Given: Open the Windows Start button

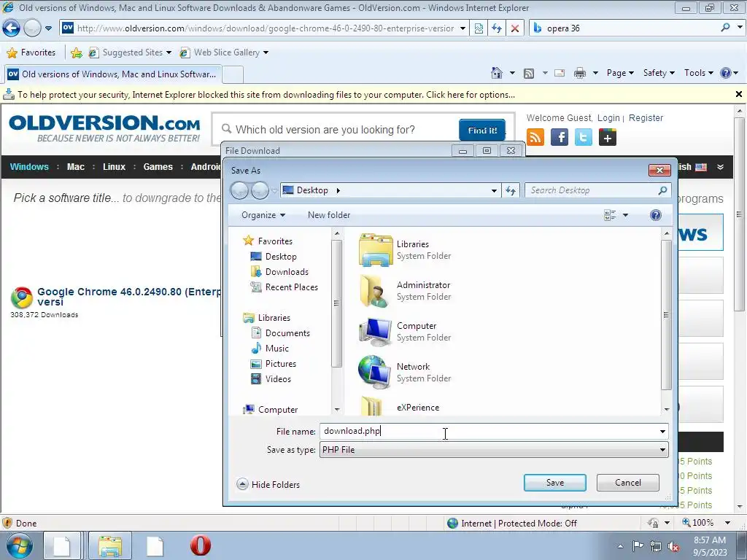Looking at the screenshot, I should (x=20, y=545).
